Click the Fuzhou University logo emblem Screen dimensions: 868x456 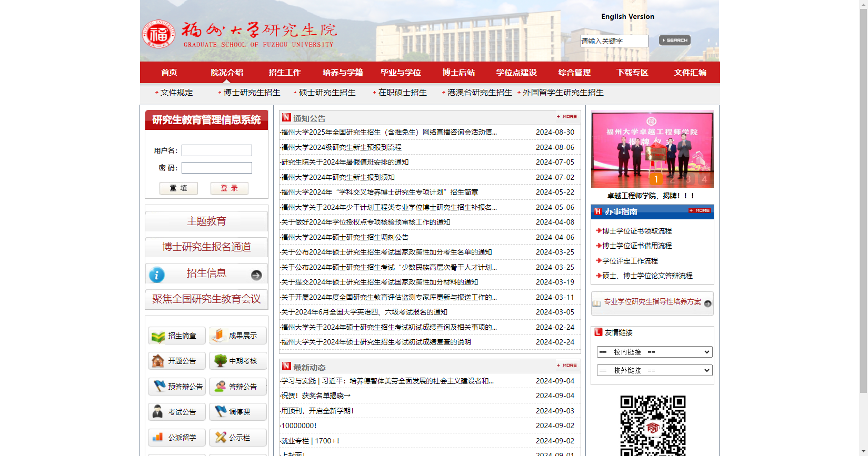tap(158, 34)
